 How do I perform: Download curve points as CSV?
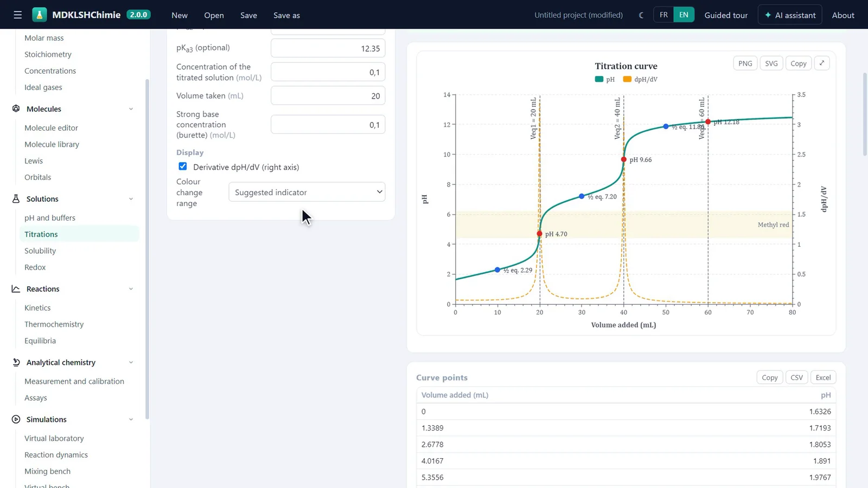[796, 377]
